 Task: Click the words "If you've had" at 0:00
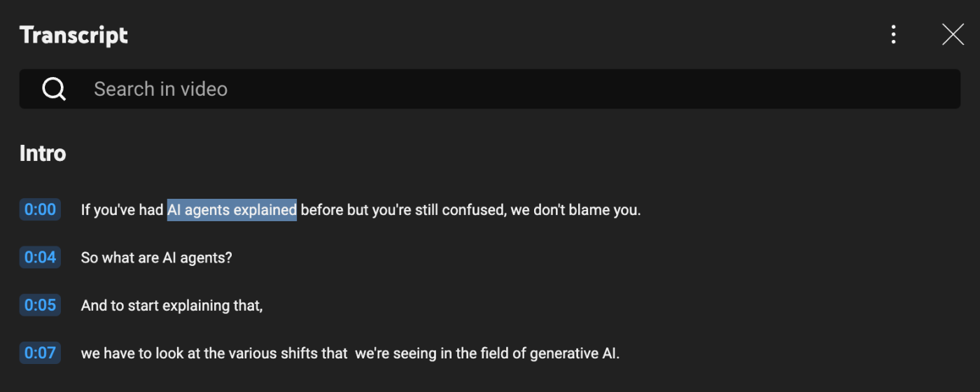(x=122, y=209)
